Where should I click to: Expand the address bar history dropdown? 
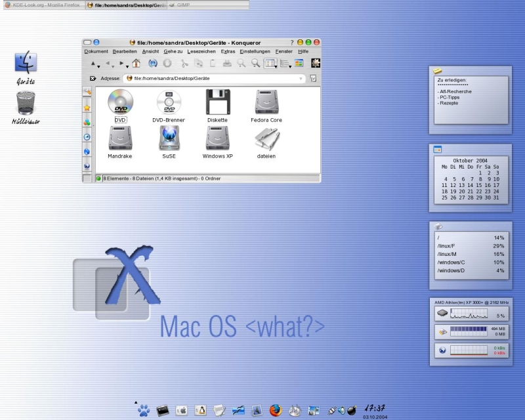click(x=301, y=78)
